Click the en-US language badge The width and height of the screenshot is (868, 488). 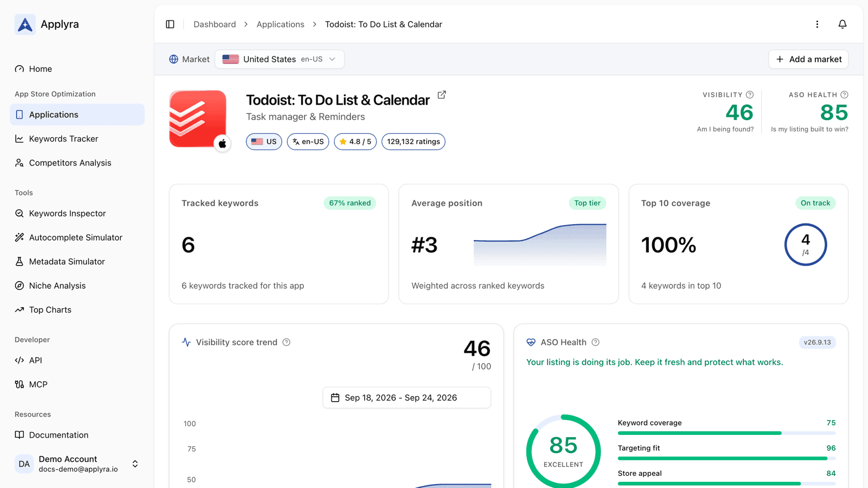tap(308, 142)
